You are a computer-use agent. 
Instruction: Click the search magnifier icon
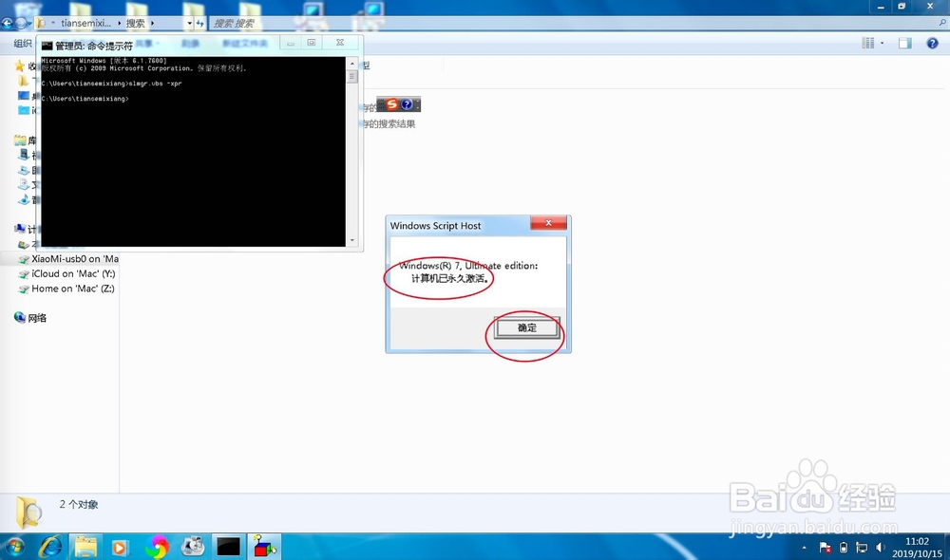942,23
